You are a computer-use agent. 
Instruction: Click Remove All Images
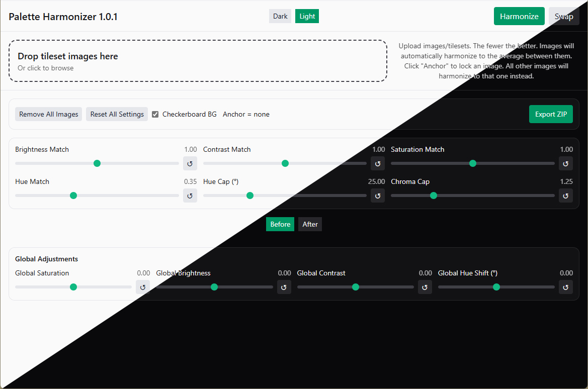tap(49, 114)
